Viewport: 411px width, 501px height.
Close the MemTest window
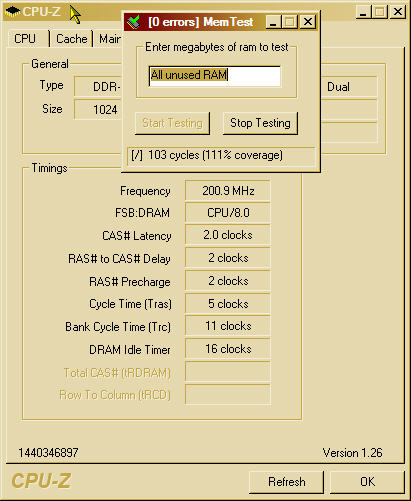[308, 22]
